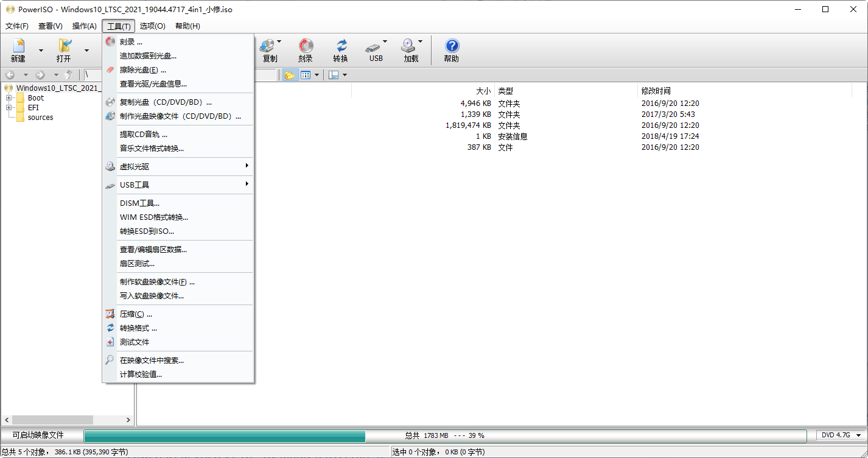868x458 pixels.
Task: Open the 选项 (Options) menu
Action: pyautogui.click(x=152, y=26)
